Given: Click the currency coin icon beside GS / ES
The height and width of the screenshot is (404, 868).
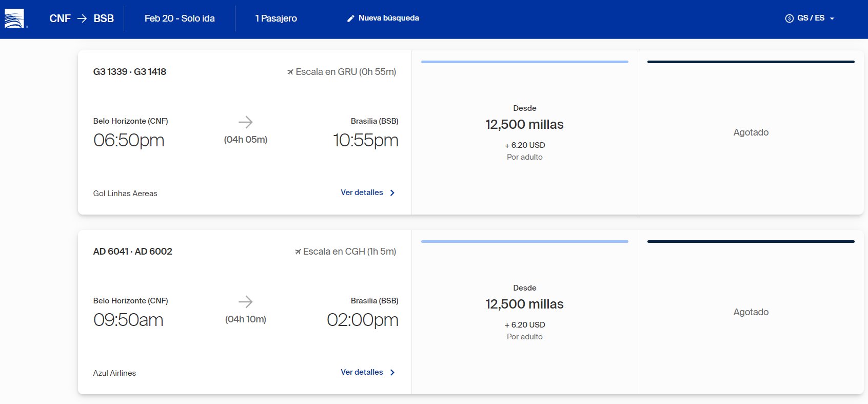Looking at the screenshot, I should (x=789, y=18).
